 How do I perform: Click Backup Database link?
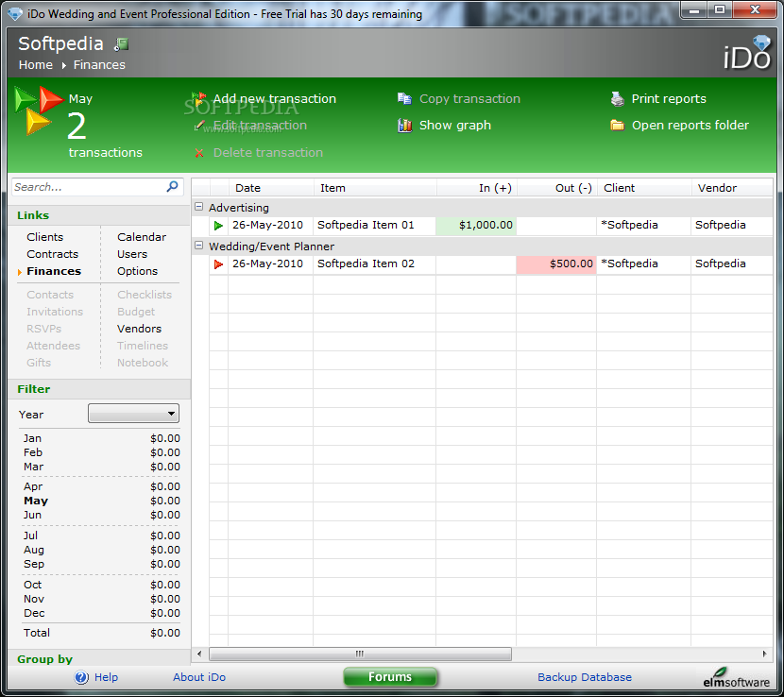[x=585, y=677]
